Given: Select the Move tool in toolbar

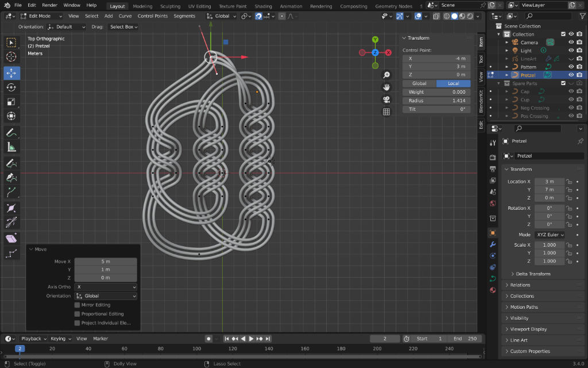Looking at the screenshot, I should point(11,73).
